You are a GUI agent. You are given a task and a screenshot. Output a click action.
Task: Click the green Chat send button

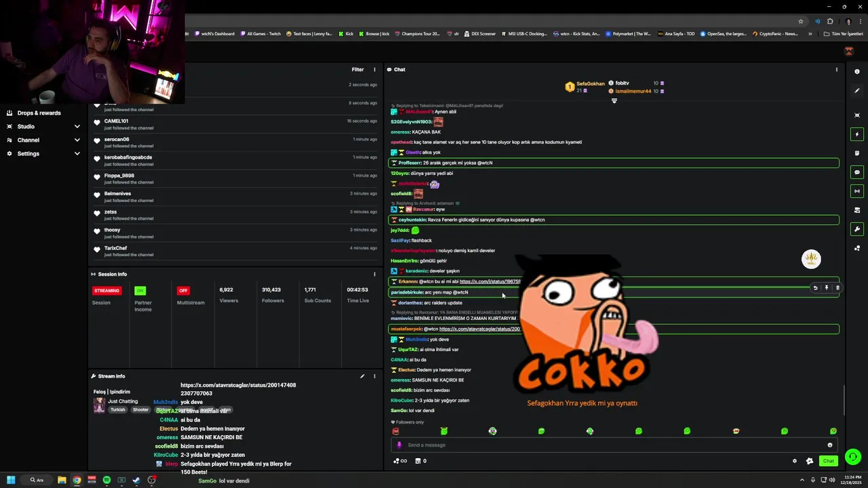pos(828,461)
